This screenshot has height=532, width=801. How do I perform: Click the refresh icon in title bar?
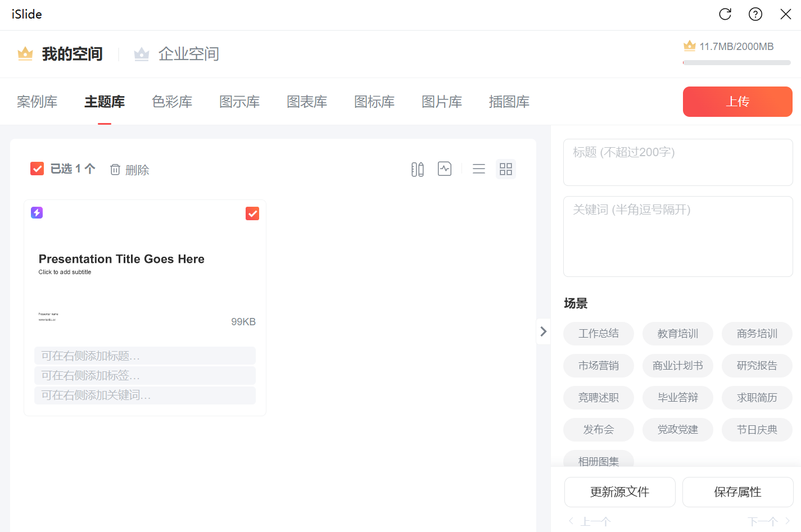tap(725, 14)
